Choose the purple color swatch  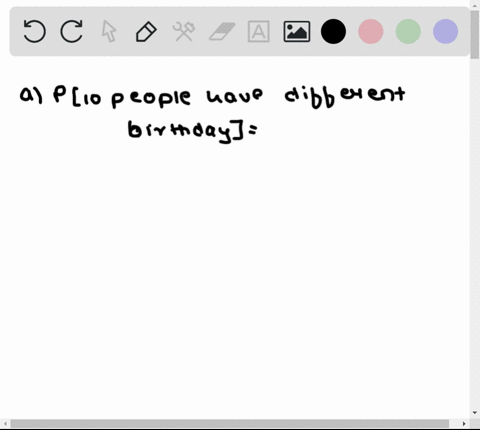(x=445, y=31)
